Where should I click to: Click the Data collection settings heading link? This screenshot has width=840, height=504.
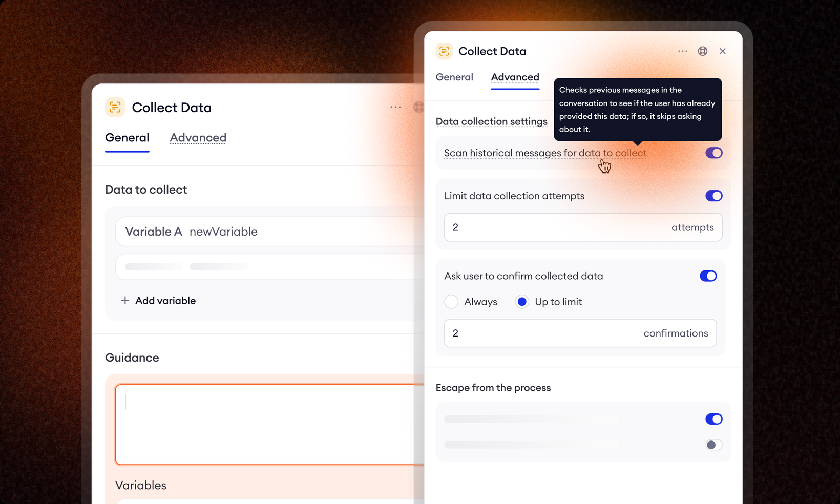491,121
